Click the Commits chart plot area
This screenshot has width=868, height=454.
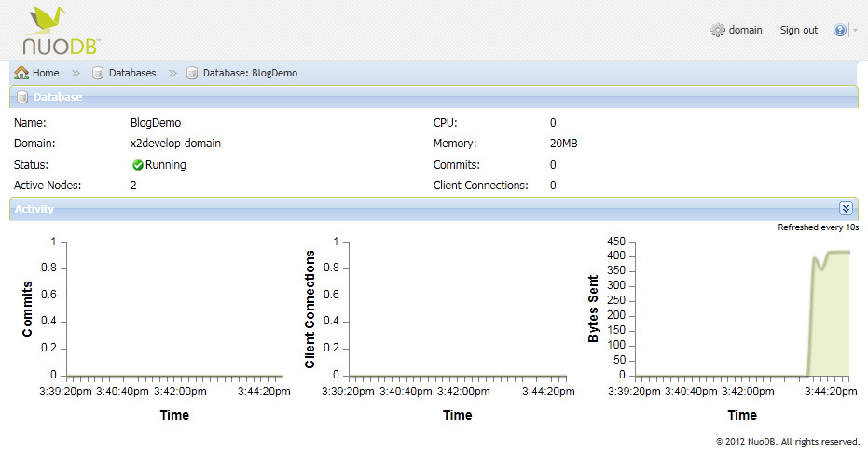175,309
